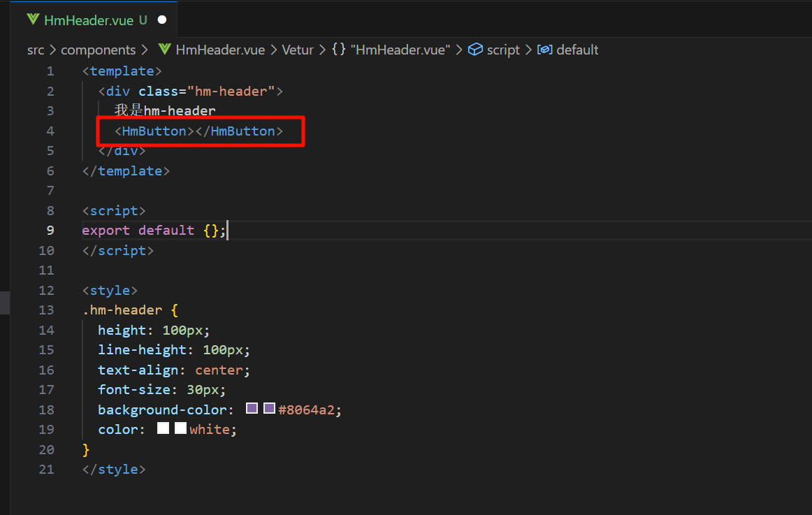
Task: Click the white value text
Action: [x=210, y=430]
